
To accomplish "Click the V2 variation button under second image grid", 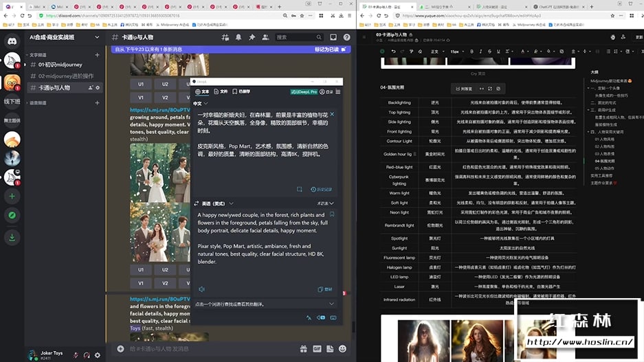I will point(165,283).
